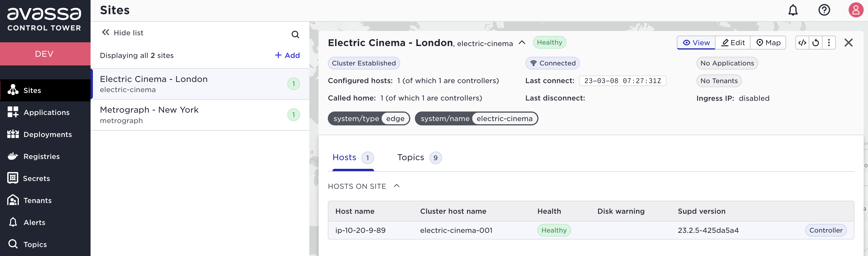Viewport: 868px width, 256px height.
Task: Click the system/type edge label
Action: [369, 118]
